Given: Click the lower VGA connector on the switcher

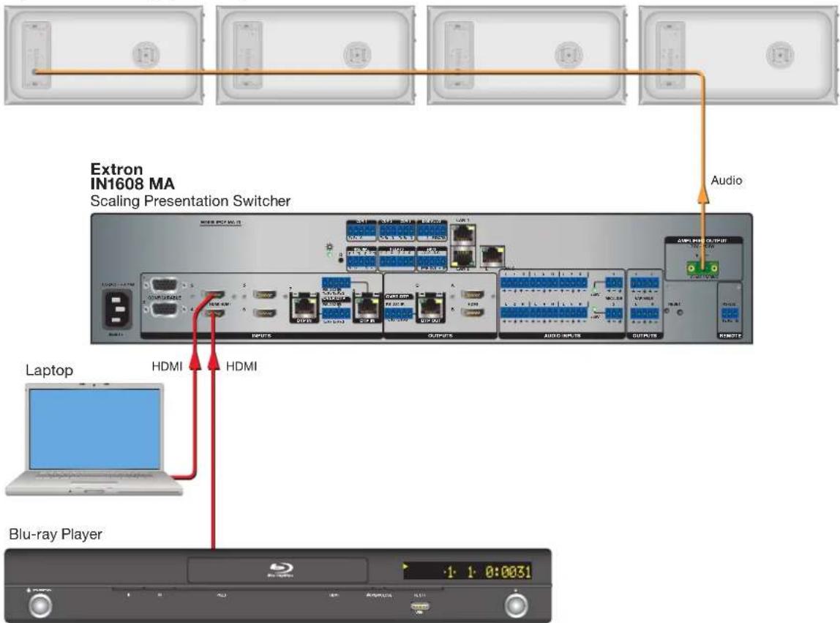Looking at the screenshot, I should click(164, 310).
